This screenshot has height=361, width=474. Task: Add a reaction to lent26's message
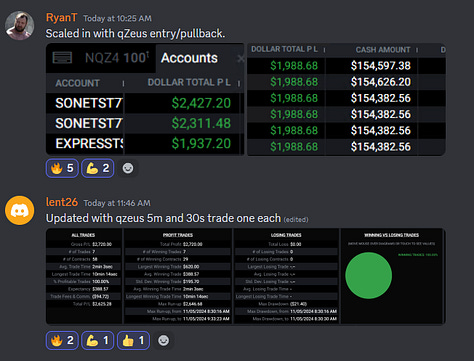coord(163,340)
